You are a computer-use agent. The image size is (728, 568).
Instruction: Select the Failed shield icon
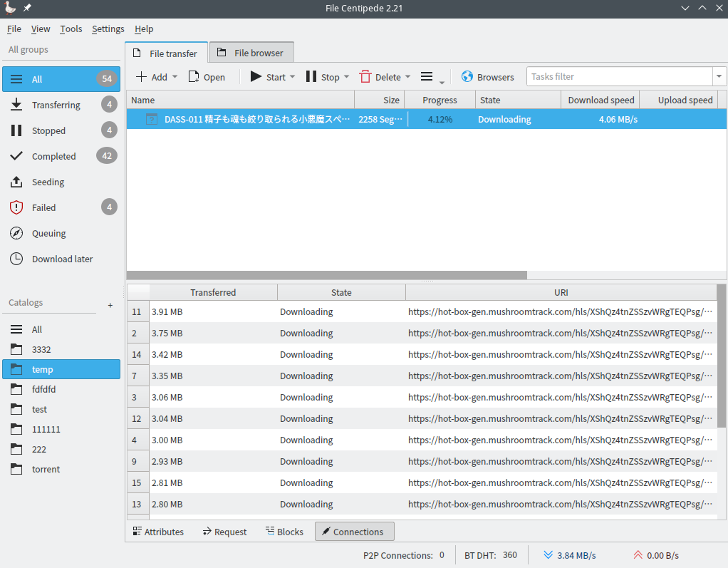pos(16,207)
